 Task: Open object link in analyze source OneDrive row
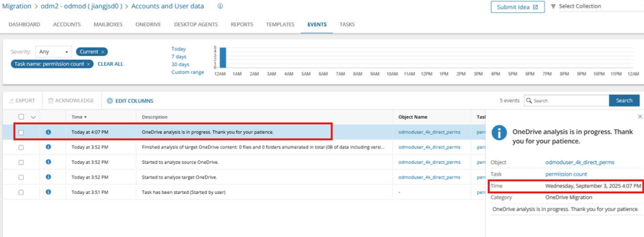(429, 162)
